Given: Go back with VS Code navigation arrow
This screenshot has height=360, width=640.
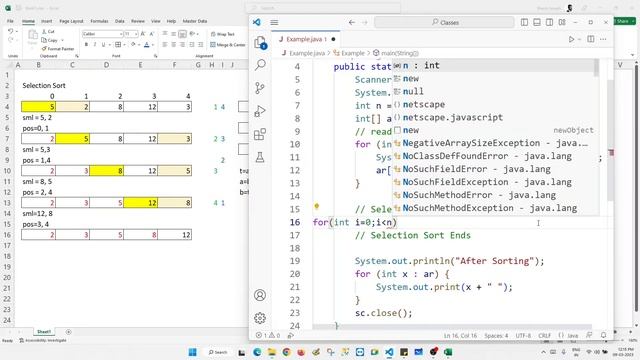Looking at the screenshot, I should pos(351,22).
